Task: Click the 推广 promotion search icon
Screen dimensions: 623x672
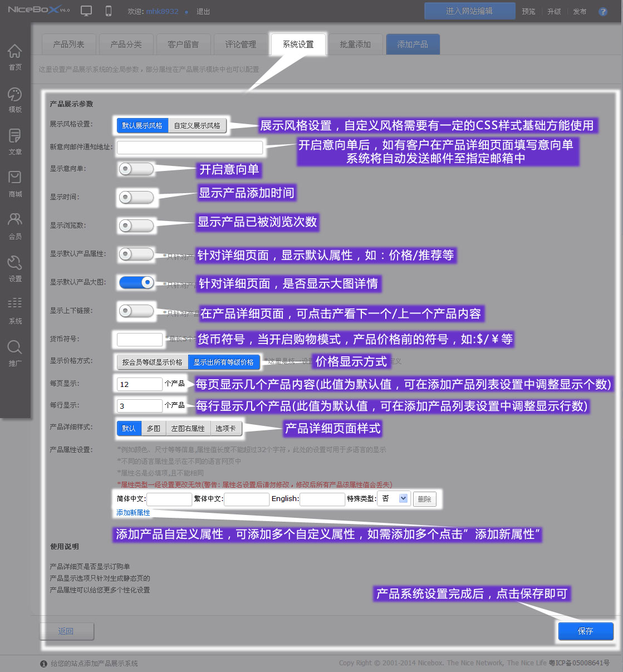Action: pos(15,347)
